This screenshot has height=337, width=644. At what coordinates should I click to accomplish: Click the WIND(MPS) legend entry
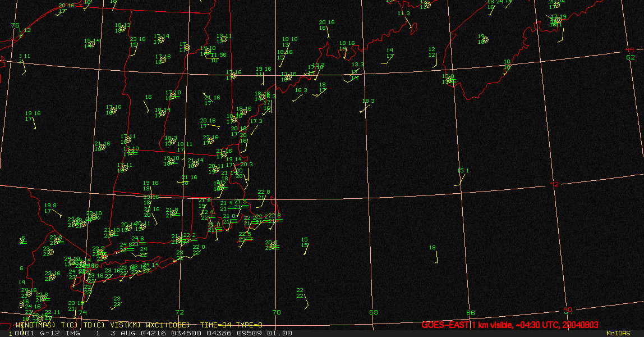coord(35,325)
